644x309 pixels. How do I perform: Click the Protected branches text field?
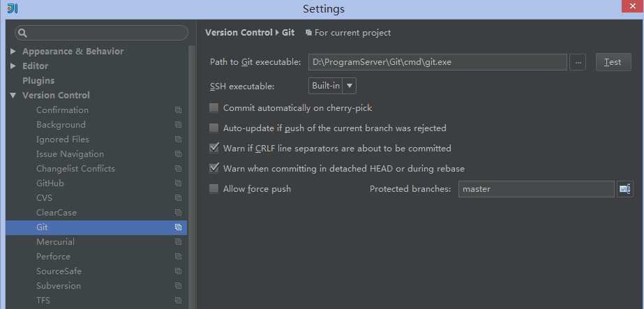coord(536,189)
